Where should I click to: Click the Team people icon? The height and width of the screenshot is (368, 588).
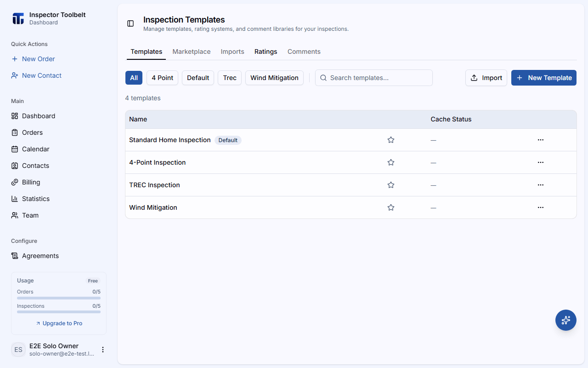pyautogui.click(x=15, y=215)
